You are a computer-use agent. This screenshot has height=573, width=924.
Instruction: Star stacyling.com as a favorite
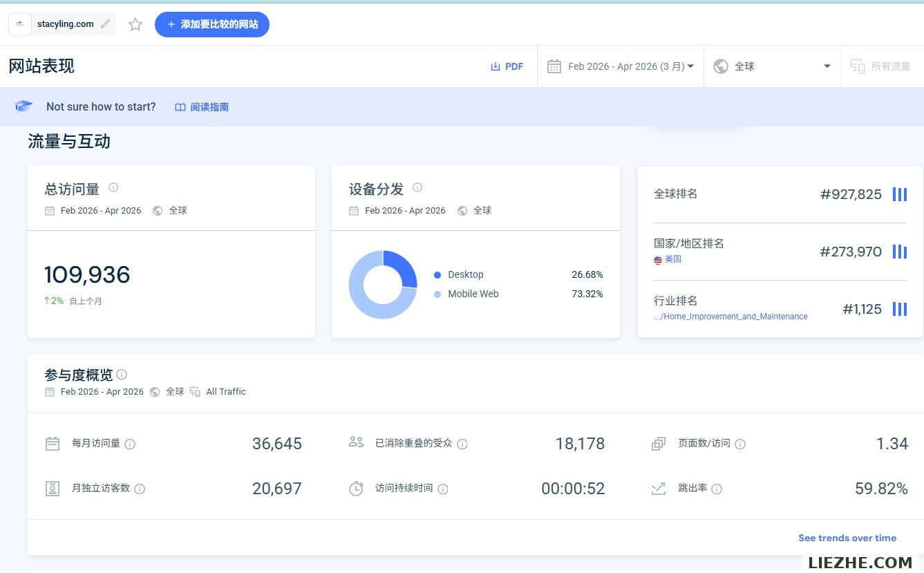[x=135, y=25]
